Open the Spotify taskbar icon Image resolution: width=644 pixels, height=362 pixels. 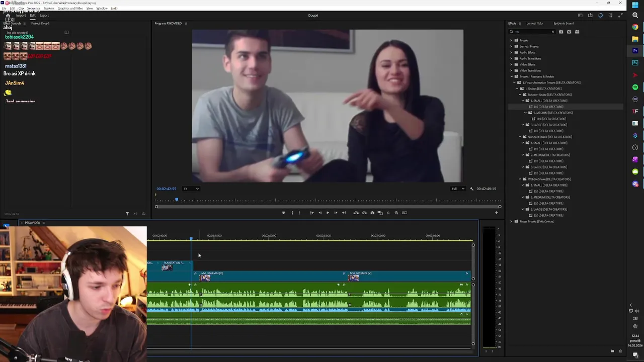635,87
